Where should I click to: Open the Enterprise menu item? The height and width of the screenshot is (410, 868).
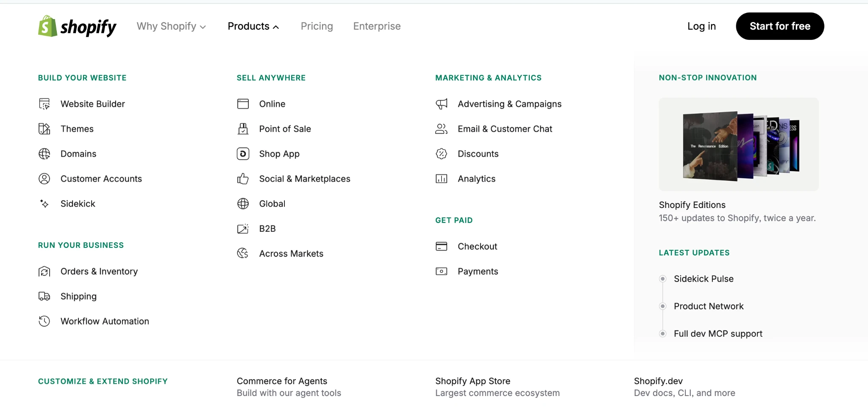pos(377,26)
